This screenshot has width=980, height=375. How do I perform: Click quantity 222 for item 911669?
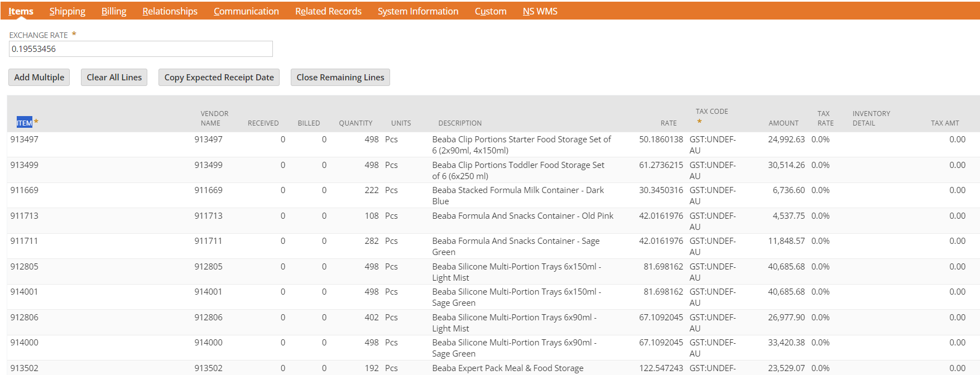pyautogui.click(x=372, y=190)
